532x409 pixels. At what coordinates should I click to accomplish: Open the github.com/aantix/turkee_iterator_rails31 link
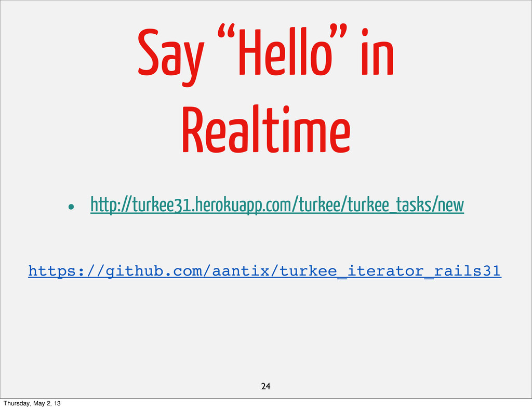click(264, 271)
